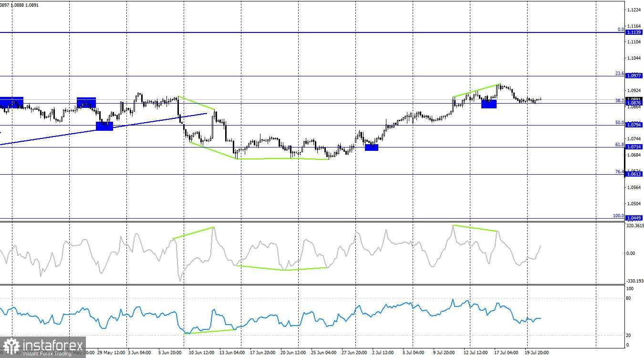The height and width of the screenshot is (358, 644).
Task: Click the 20 Jun 12:00 time label
Action: tap(292, 353)
